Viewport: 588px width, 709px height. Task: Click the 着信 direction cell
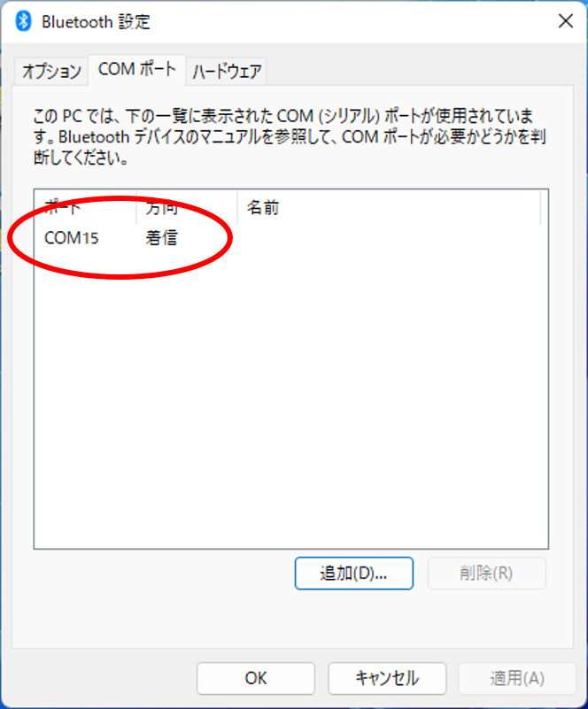161,238
